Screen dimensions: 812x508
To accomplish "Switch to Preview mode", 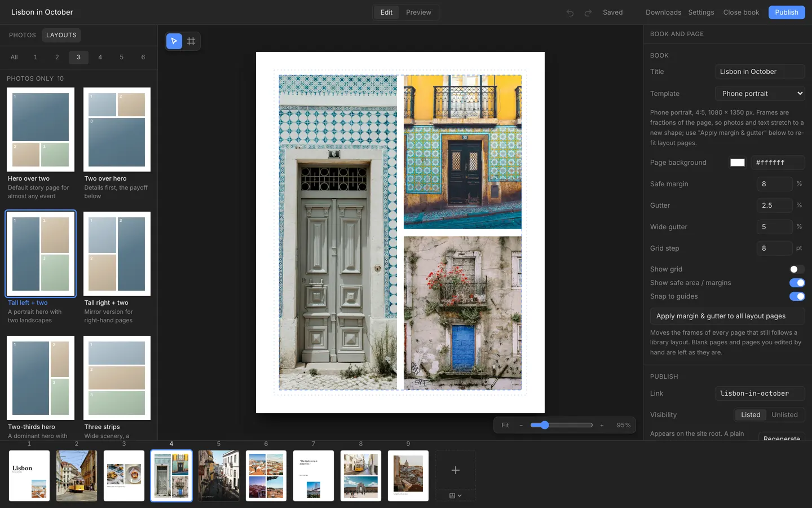I will click(418, 12).
